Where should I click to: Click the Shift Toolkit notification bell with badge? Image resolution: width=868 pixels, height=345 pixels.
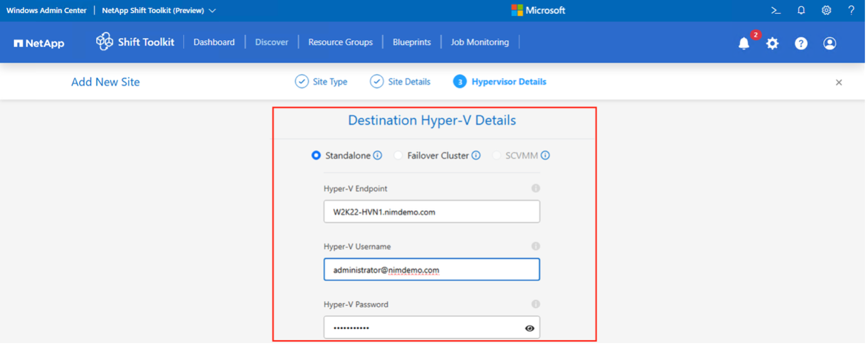(744, 43)
